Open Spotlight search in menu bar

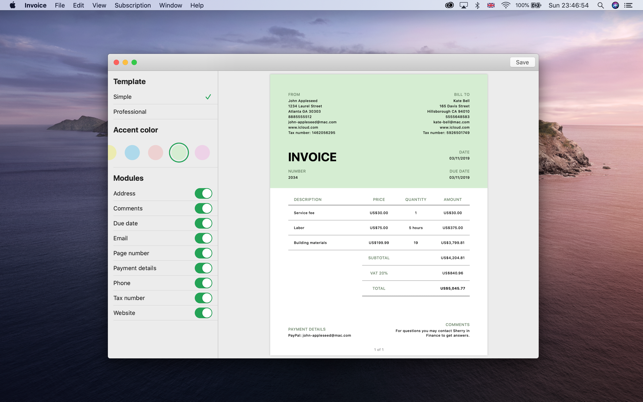600,5
